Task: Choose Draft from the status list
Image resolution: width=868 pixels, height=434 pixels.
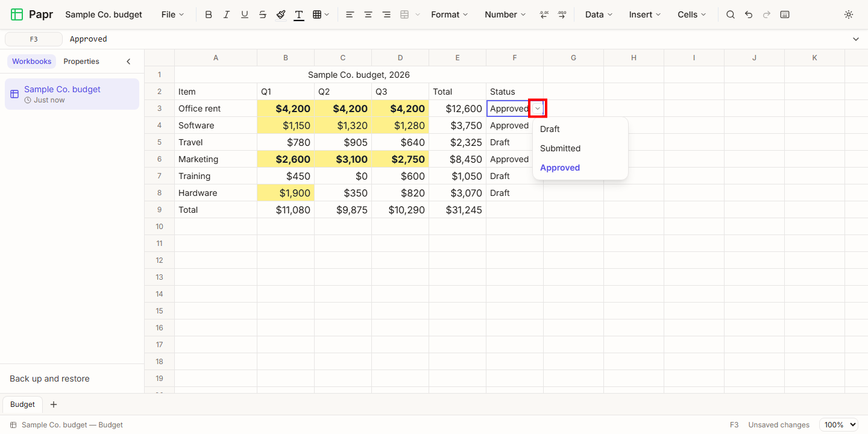Action: (580, 129)
